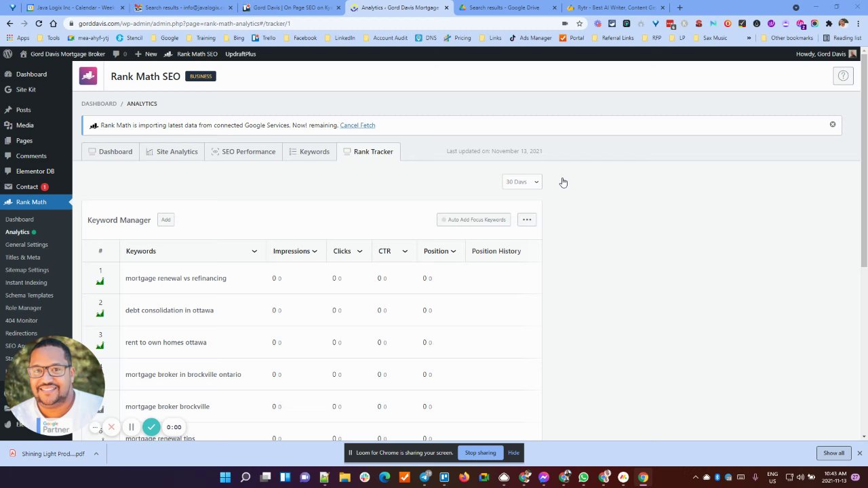Click the WordPress logo in the admin bar
The width and height of the screenshot is (868, 488).
7,54
